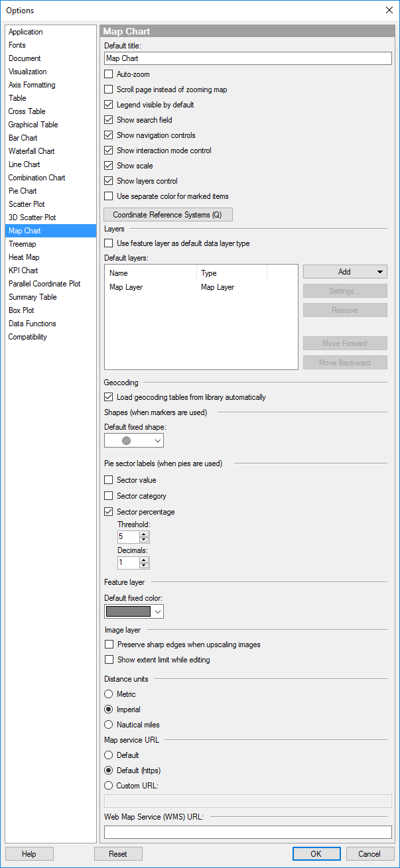Select Map Layer row in Default layers
Viewport: 400px width, 868px height.
pyautogui.click(x=126, y=287)
